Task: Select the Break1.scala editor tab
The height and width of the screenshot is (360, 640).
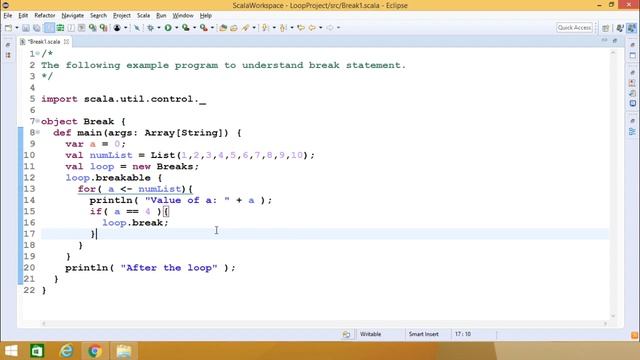Action: (44, 42)
